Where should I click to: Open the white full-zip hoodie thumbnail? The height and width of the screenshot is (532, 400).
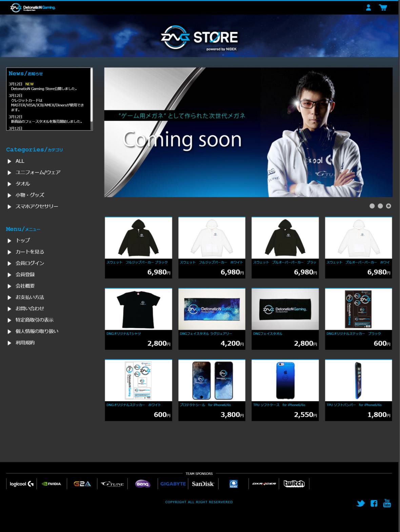point(212,238)
